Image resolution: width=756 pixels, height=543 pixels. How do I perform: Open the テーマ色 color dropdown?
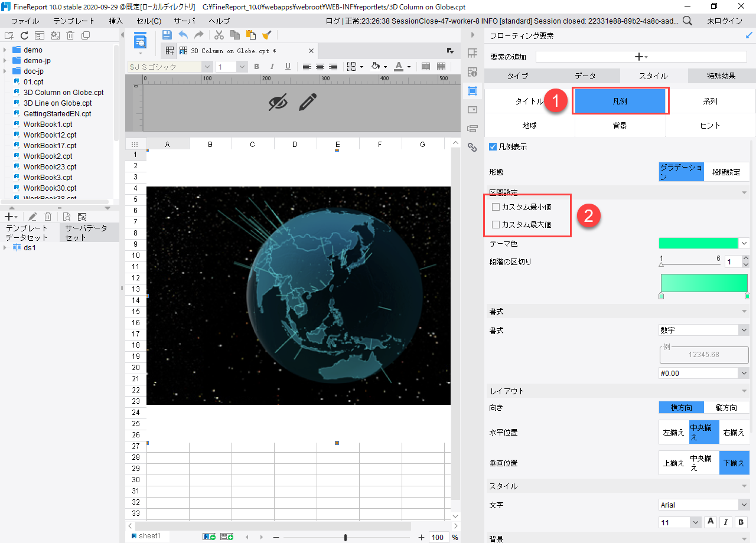[x=744, y=243]
